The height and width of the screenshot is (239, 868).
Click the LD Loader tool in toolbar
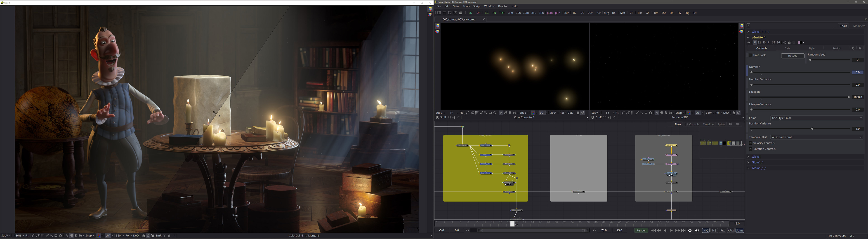[x=470, y=13]
